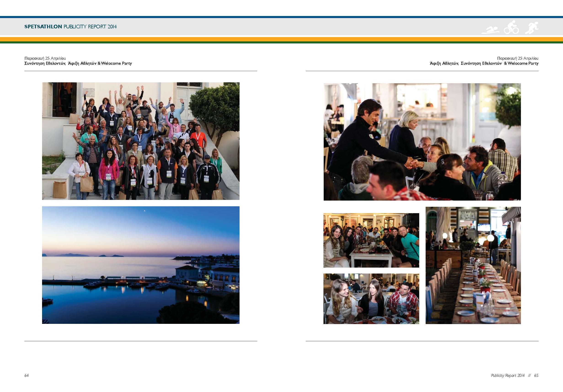Open the long set dining table photo
This screenshot has width=563, height=392.
[x=473, y=265]
